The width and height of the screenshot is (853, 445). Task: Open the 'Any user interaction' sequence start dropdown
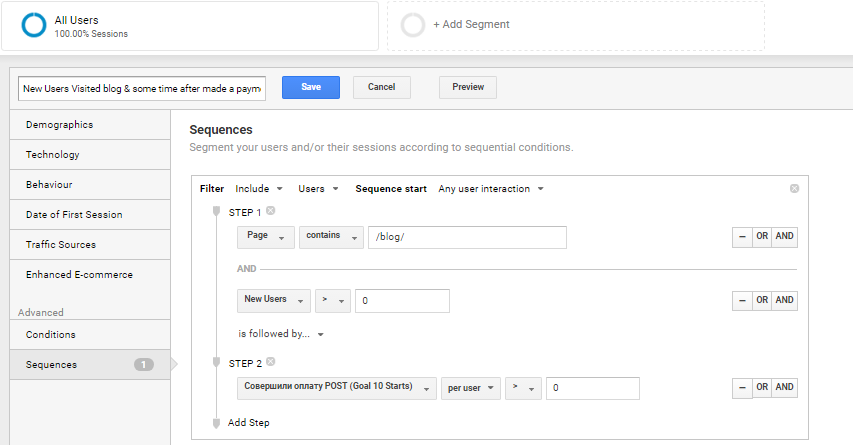click(x=491, y=189)
